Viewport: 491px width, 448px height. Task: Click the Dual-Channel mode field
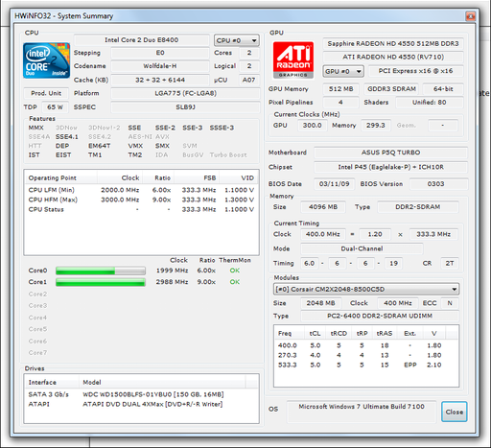(362, 248)
